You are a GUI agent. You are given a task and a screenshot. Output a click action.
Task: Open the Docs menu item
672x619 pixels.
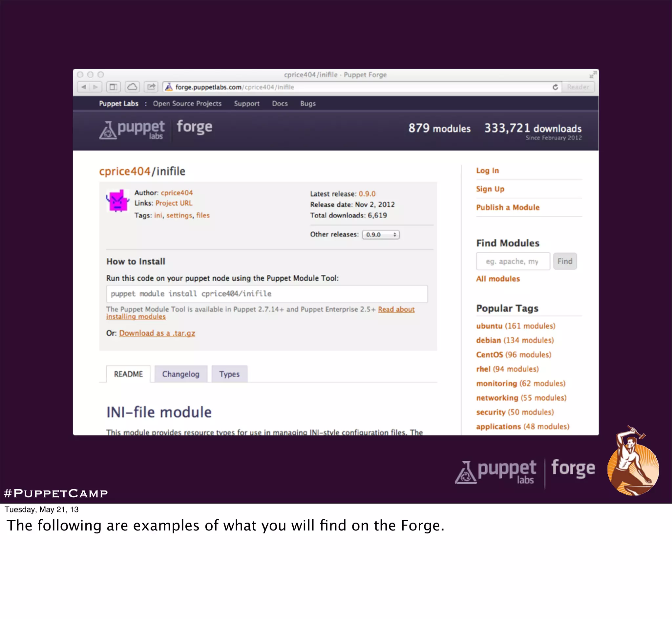coord(280,104)
